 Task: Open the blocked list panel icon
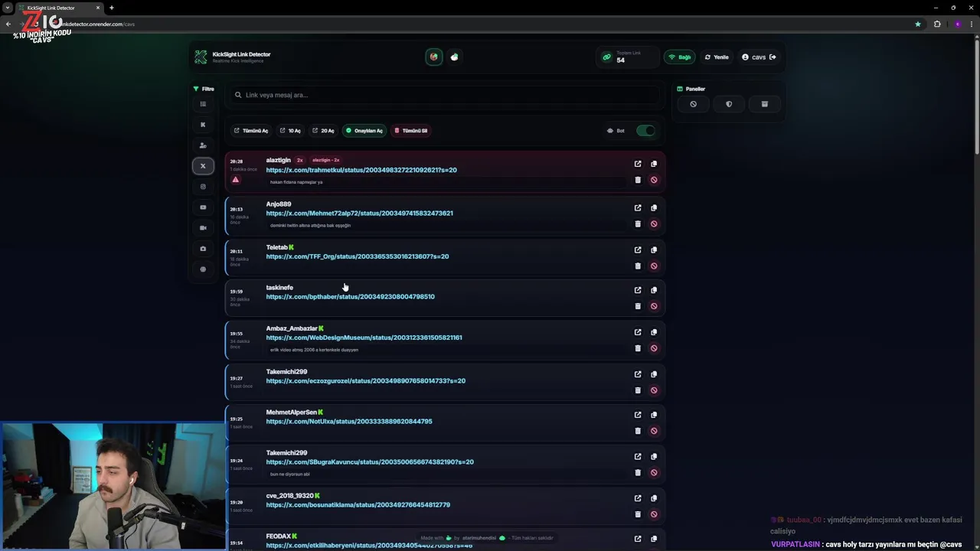click(694, 104)
